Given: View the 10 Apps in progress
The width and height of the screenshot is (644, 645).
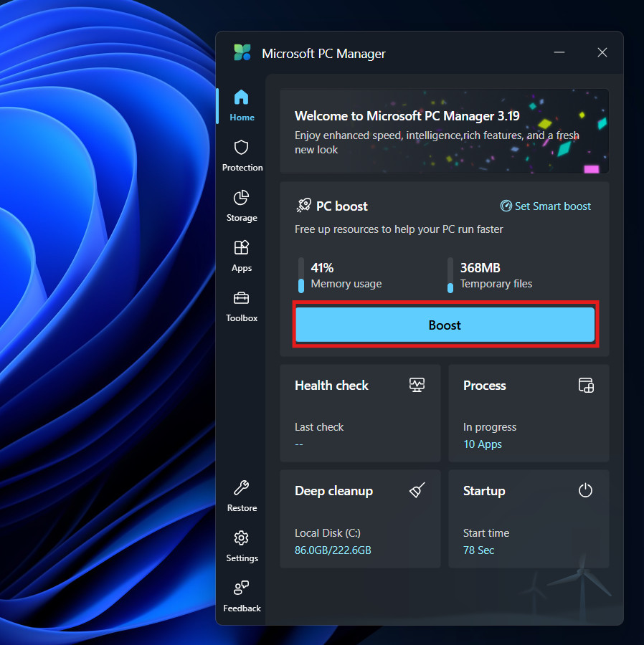Looking at the screenshot, I should [482, 444].
